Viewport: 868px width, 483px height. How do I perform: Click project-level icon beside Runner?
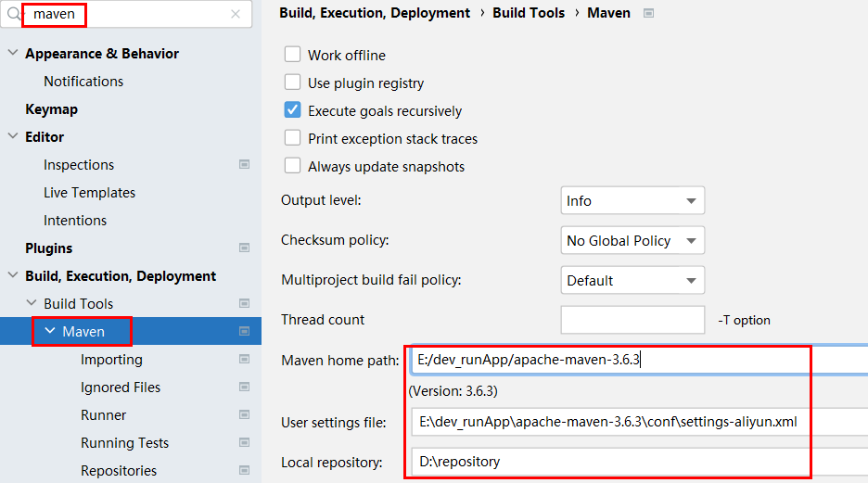[x=244, y=414]
